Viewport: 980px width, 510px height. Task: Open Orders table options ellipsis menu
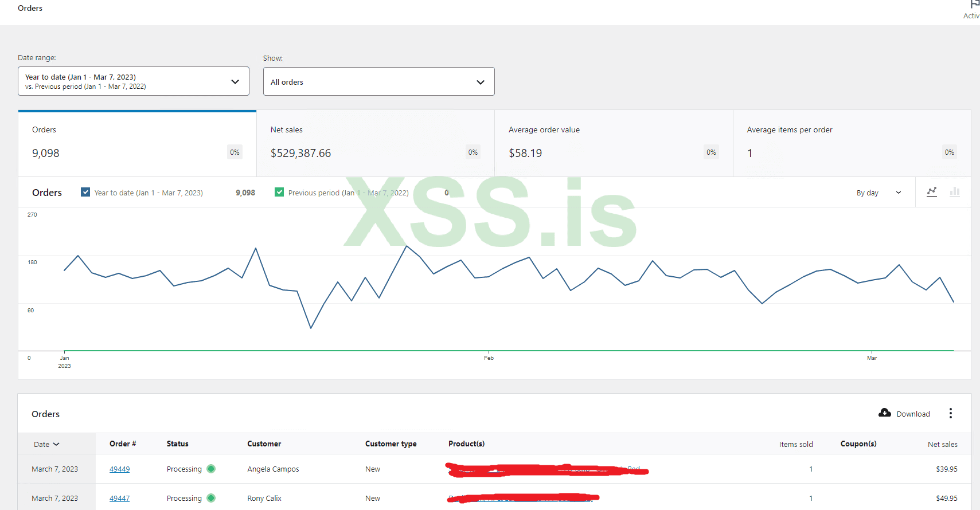(951, 413)
